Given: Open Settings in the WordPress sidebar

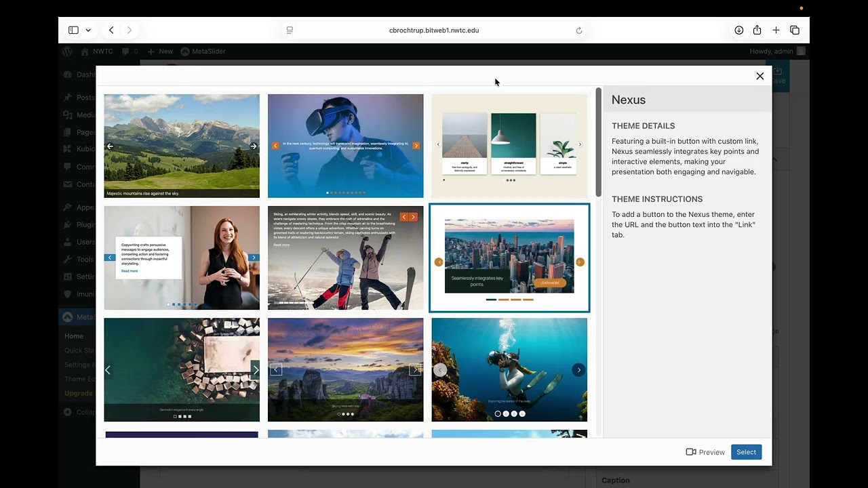Looking at the screenshot, I should coord(77,277).
